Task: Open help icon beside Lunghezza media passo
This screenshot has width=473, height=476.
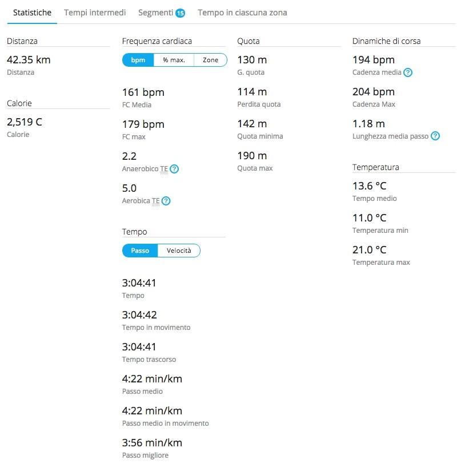Action: point(435,136)
